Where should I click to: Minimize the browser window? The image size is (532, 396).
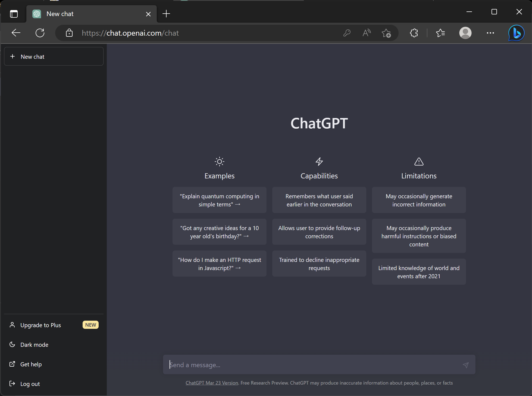point(469,12)
